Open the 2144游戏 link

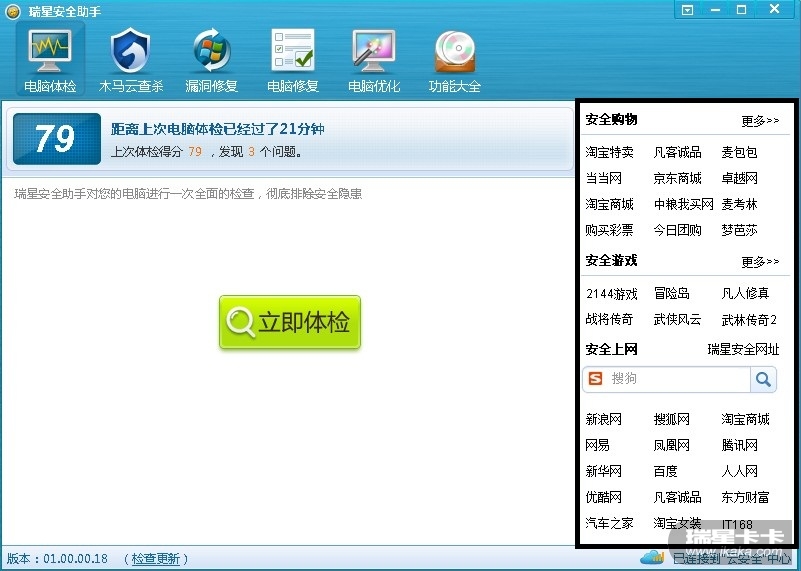(x=611, y=294)
